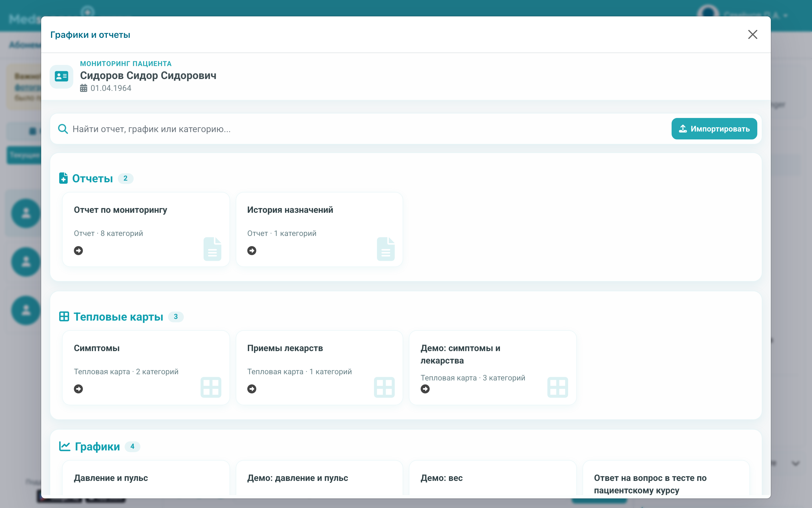Open the Давление и пульс chart card

tap(146, 478)
